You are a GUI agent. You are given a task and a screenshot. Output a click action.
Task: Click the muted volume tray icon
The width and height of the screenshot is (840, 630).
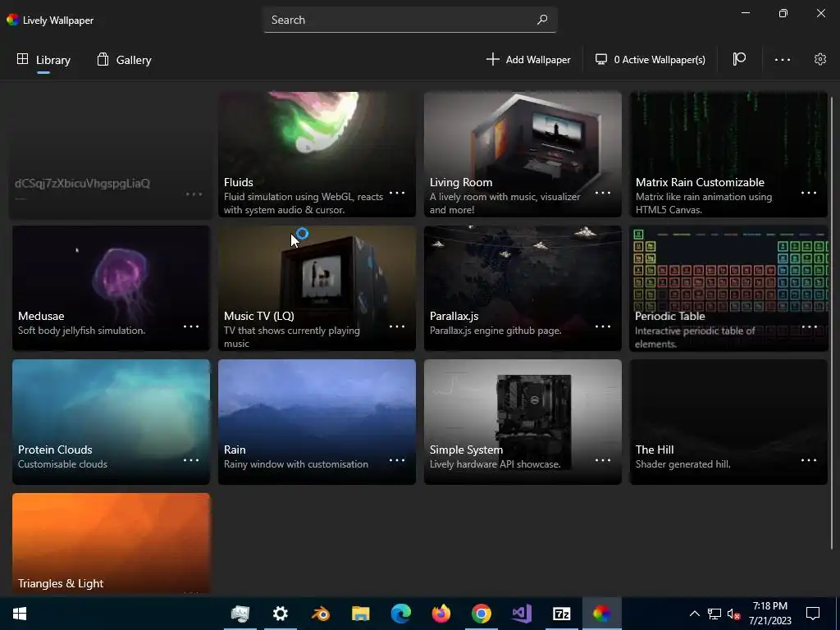coord(734,614)
